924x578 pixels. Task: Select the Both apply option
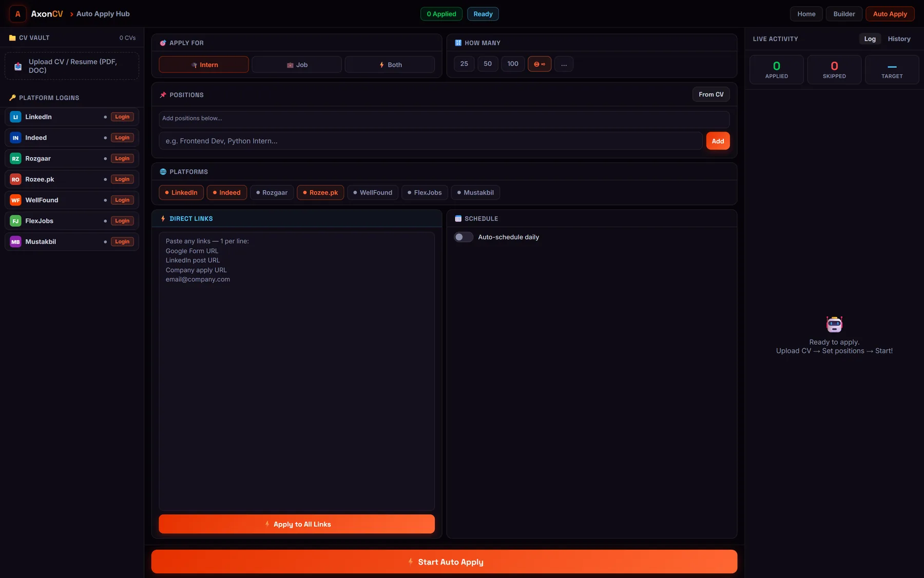pyautogui.click(x=390, y=65)
